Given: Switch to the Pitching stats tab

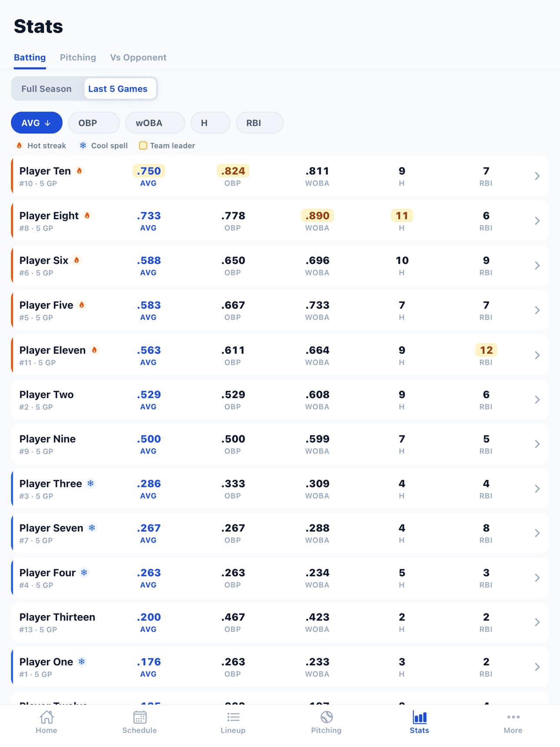Looking at the screenshot, I should coord(78,57).
